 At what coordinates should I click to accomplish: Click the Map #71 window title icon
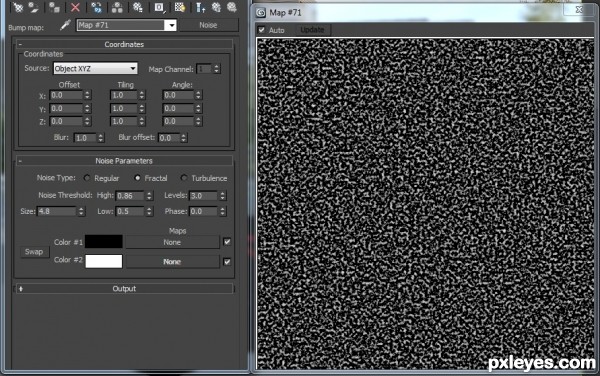[261, 13]
